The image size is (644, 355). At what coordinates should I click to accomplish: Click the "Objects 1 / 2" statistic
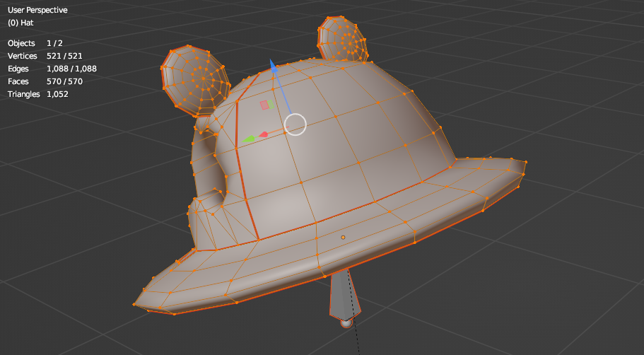(35, 43)
